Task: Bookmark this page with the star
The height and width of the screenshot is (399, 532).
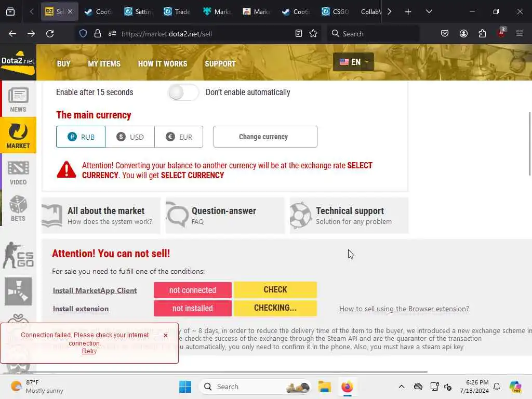Action: (313, 34)
